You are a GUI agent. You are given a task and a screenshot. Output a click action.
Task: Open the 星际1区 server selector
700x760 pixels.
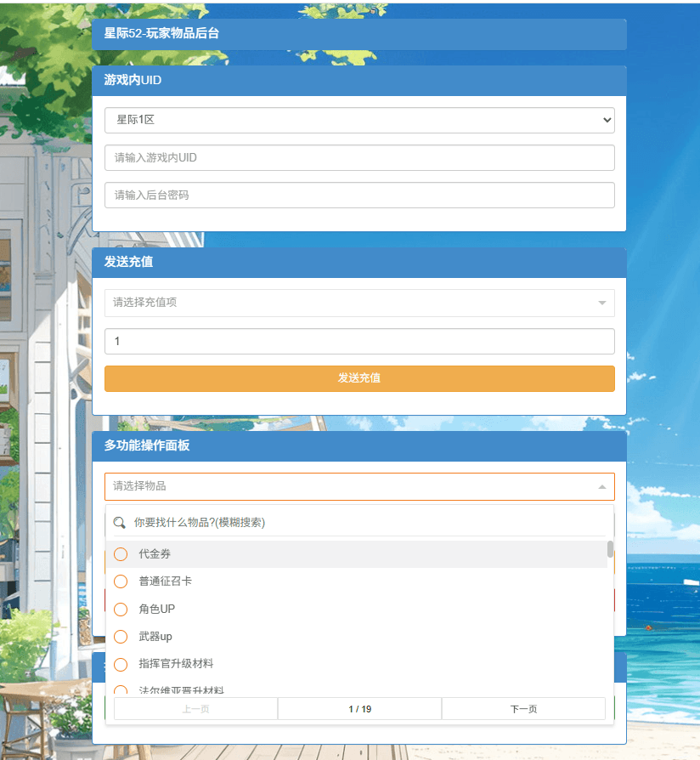tap(359, 121)
